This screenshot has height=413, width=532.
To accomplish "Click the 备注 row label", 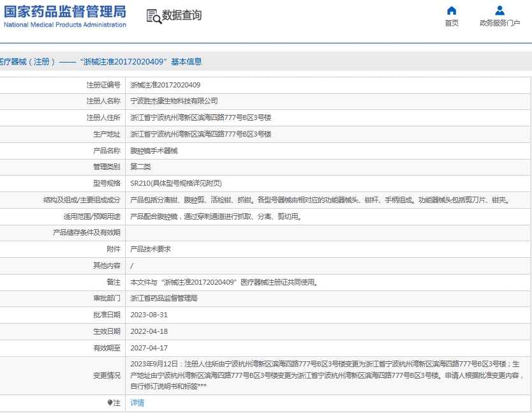I will [x=114, y=282].
